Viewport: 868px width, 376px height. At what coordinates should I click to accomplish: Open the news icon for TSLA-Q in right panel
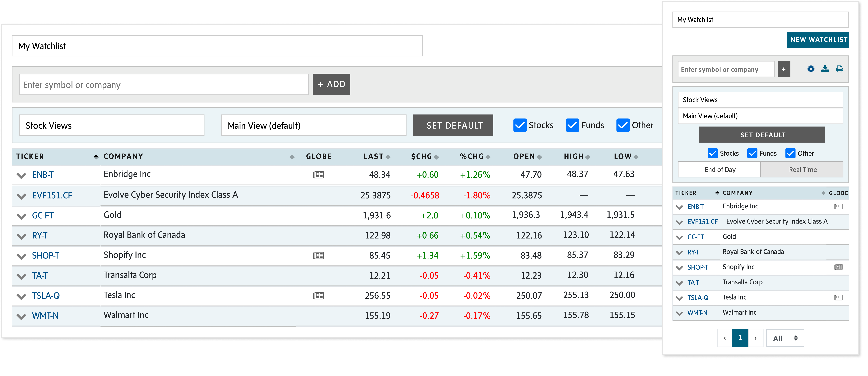(839, 297)
